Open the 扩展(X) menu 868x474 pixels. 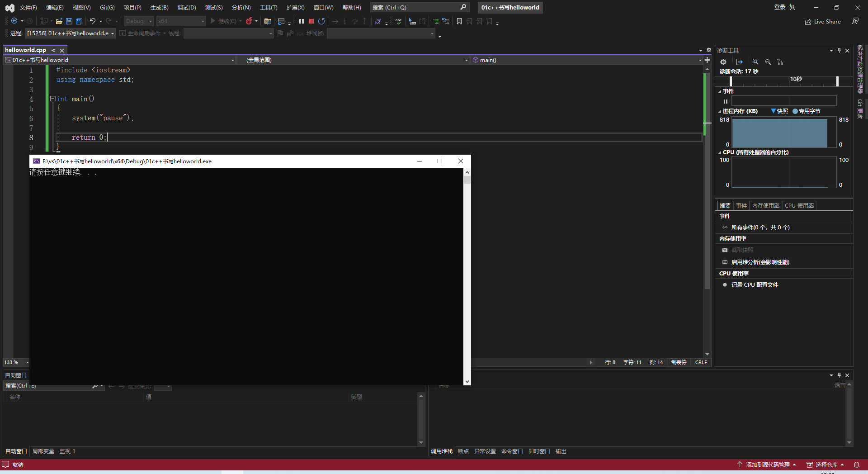coord(295,7)
